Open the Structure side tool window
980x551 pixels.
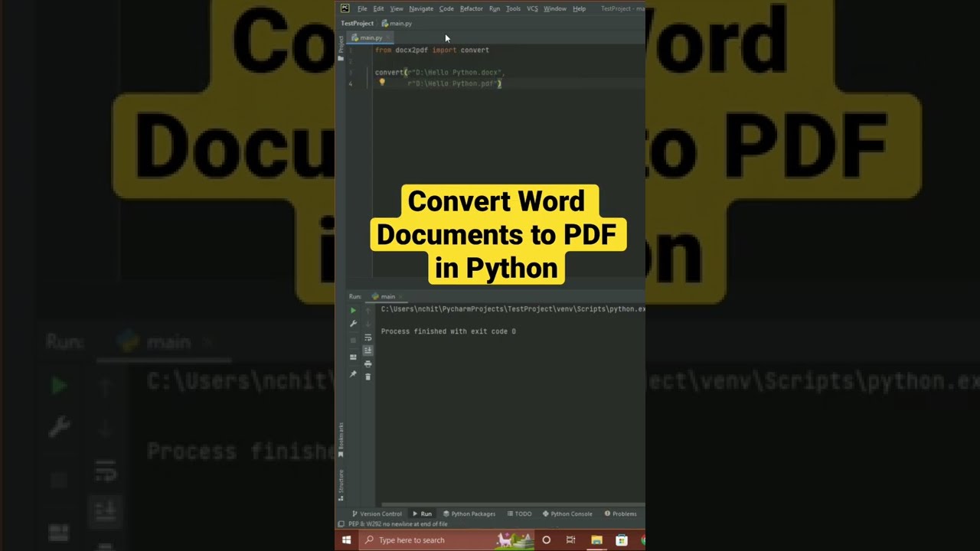tap(341, 487)
